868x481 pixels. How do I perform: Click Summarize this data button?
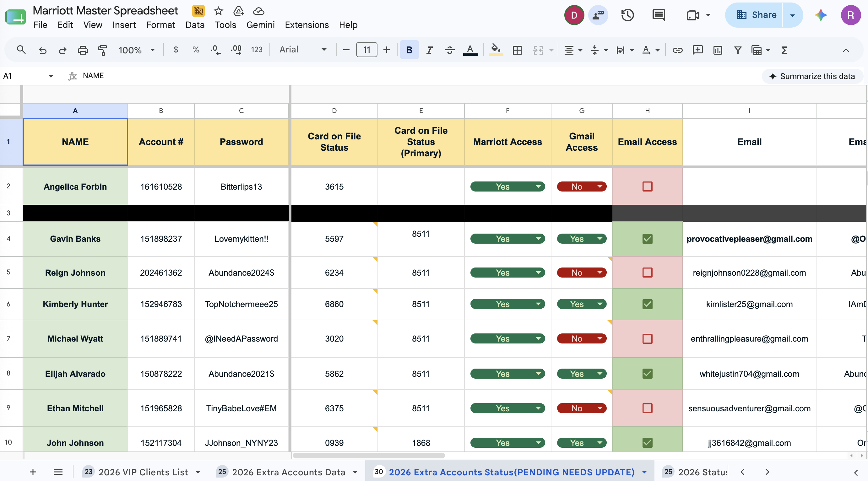tap(812, 76)
